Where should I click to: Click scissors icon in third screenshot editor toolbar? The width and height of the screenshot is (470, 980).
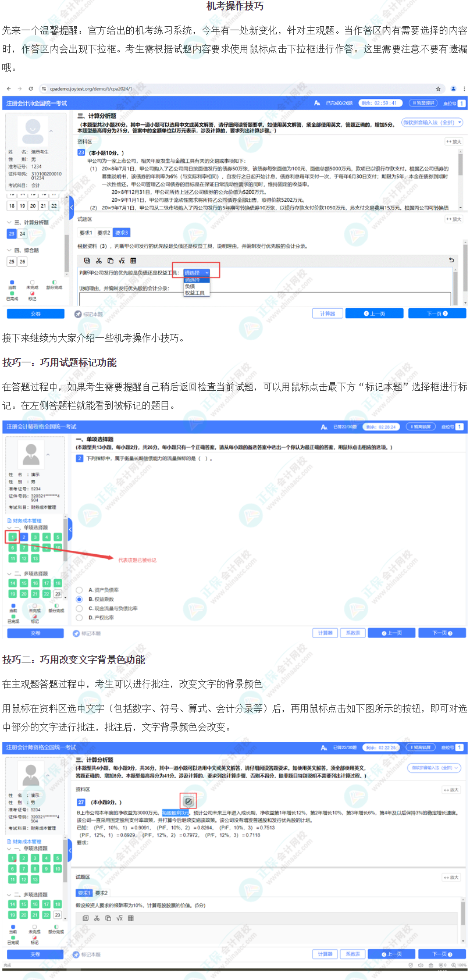click(97, 918)
